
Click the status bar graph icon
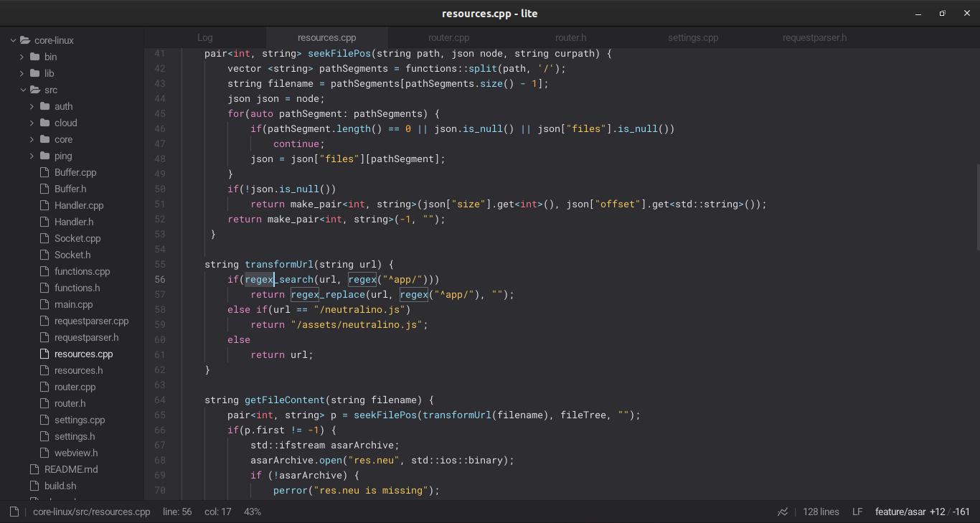(x=783, y=512)
